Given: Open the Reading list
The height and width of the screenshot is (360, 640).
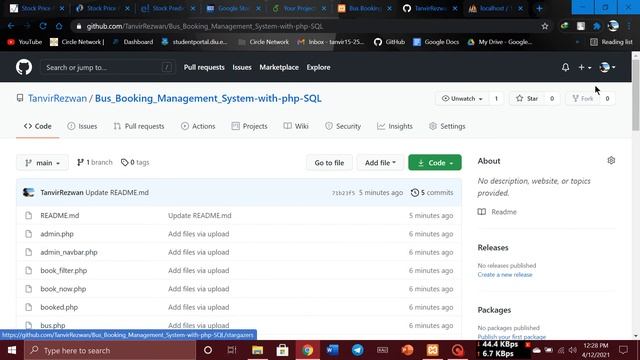Looking at the screenshot, I should (611, 42).
